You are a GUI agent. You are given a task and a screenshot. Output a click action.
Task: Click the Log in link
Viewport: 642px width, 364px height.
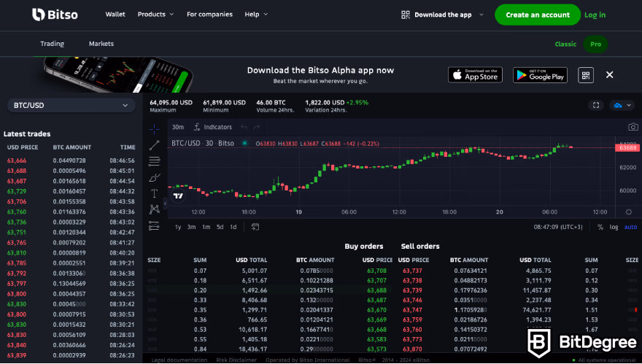pos(595,15)
